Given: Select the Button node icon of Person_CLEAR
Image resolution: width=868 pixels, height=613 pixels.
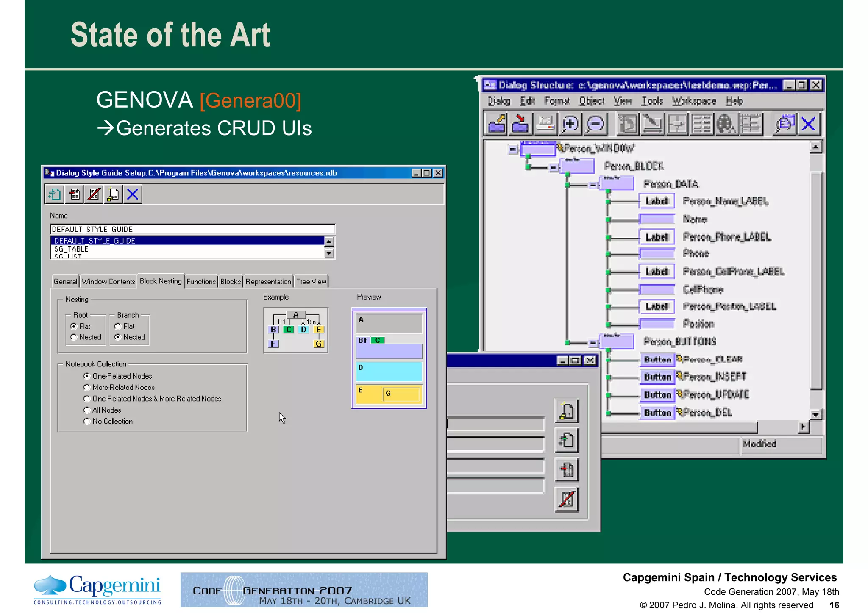Looking at the screenshot, I should click(x=657, y=360).
